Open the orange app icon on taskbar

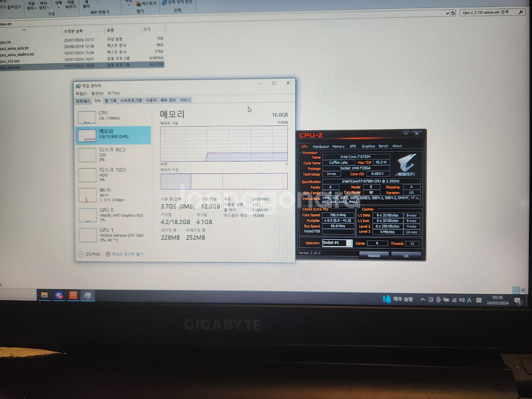(73, 295)
